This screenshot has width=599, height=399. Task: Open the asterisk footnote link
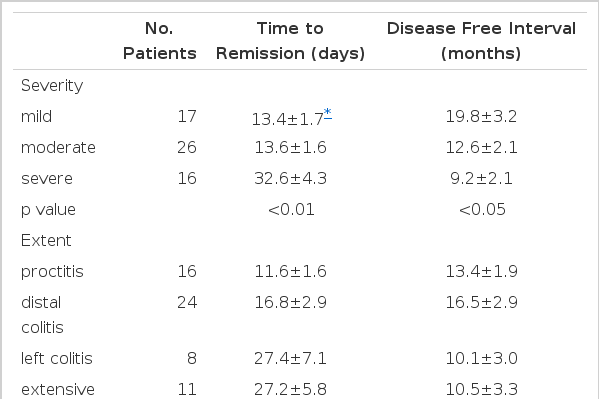tap(328, 114)
